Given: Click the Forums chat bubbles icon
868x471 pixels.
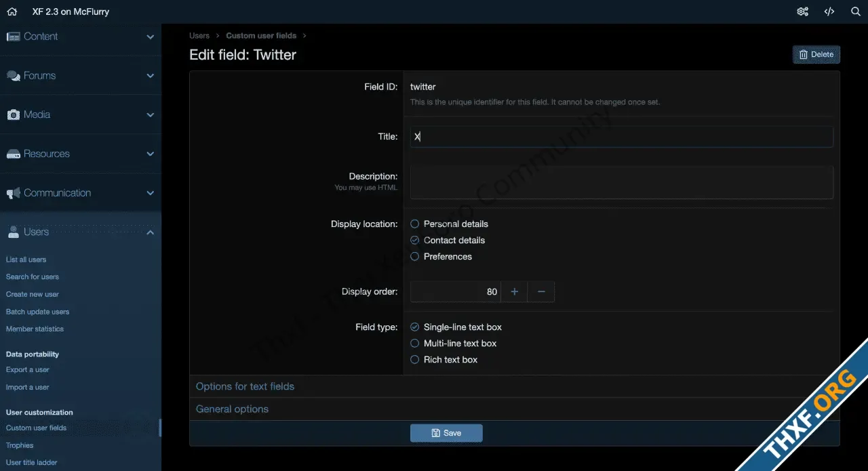Looking at the screenshot, I should (x=13, y=76).
